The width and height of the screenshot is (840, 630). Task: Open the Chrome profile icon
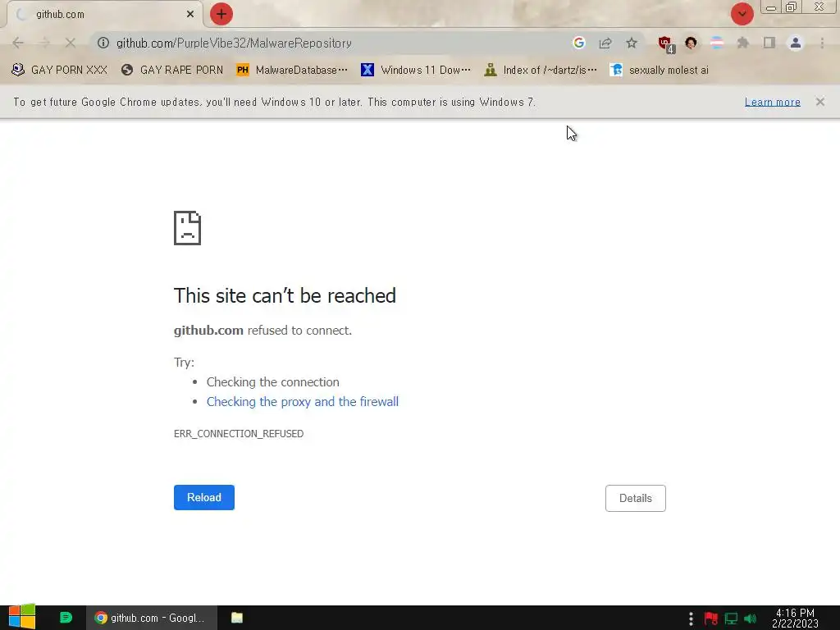pos(796,43)
